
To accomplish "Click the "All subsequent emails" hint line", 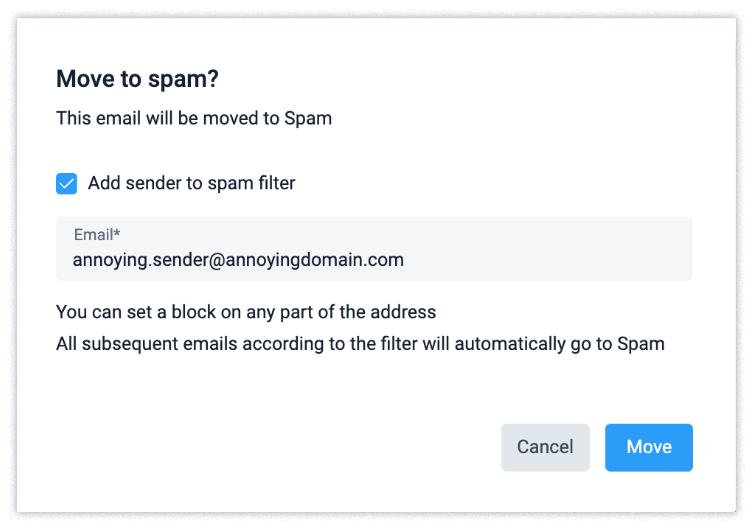I will click(x=360, y=344).
